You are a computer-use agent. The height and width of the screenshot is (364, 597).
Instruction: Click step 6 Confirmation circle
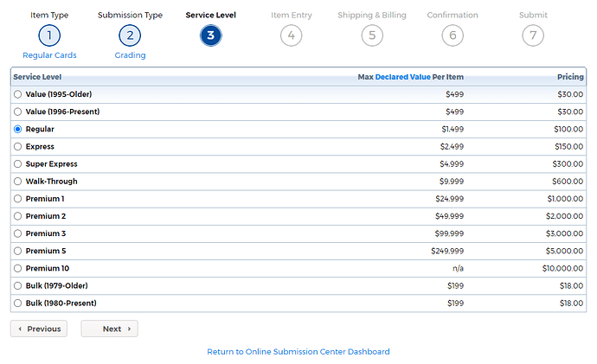tap(453, 35)
